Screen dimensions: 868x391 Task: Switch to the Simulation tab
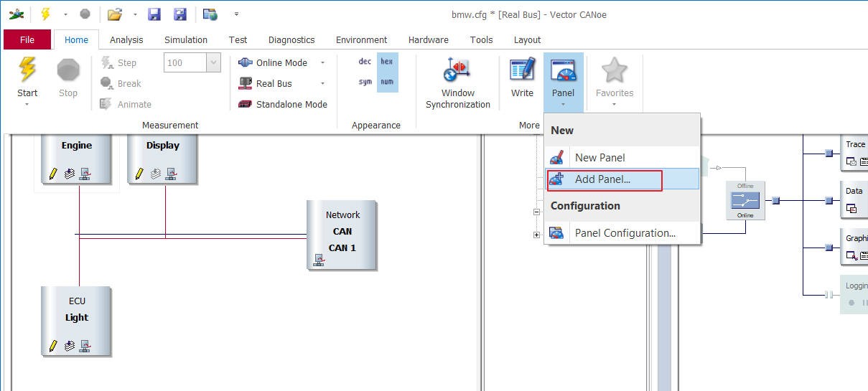click(x=186, y=40)
